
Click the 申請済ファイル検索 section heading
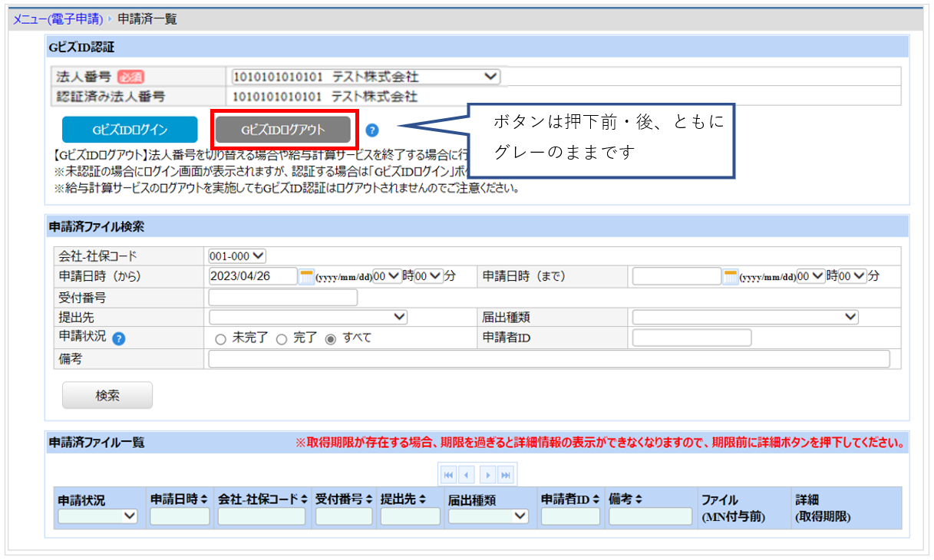tap(97, 226)
